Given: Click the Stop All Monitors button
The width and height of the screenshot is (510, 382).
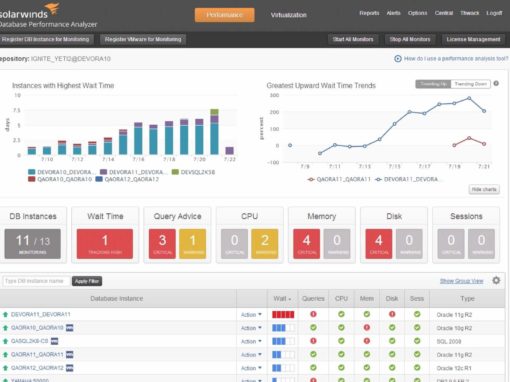Looking at the screenshot, I should tap(410, 39).
